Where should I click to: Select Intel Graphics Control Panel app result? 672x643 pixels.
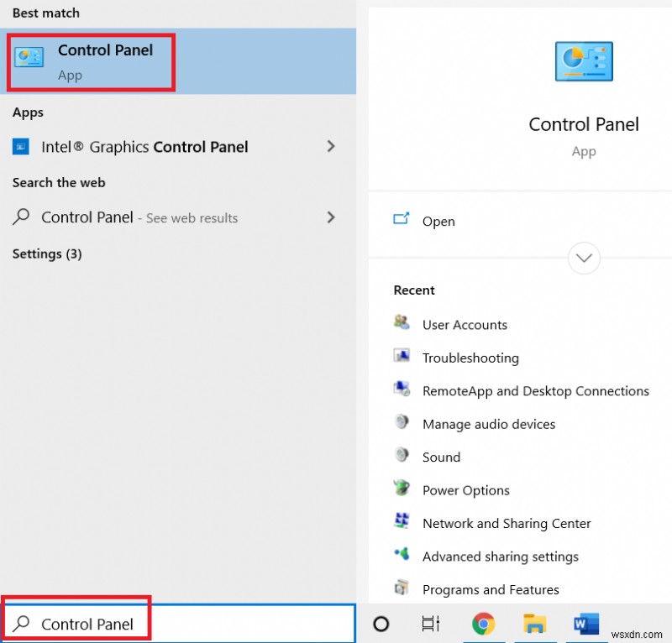(x=178, y=147)
